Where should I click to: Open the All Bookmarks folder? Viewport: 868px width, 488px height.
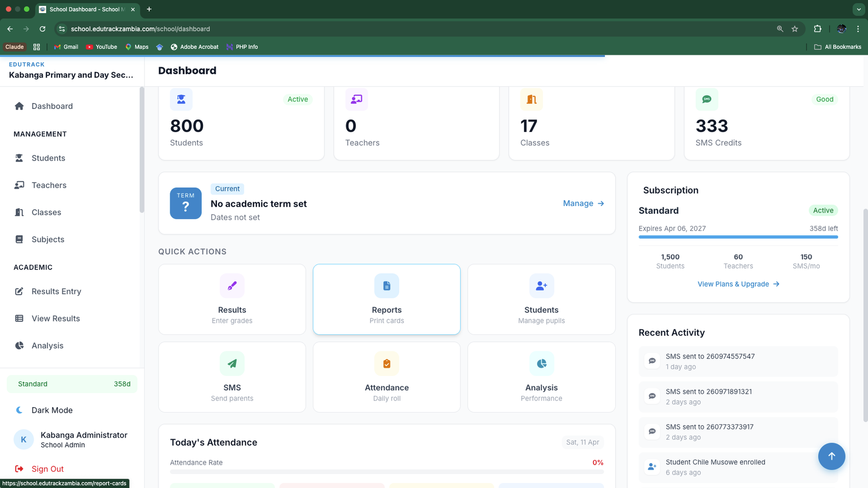838,47
